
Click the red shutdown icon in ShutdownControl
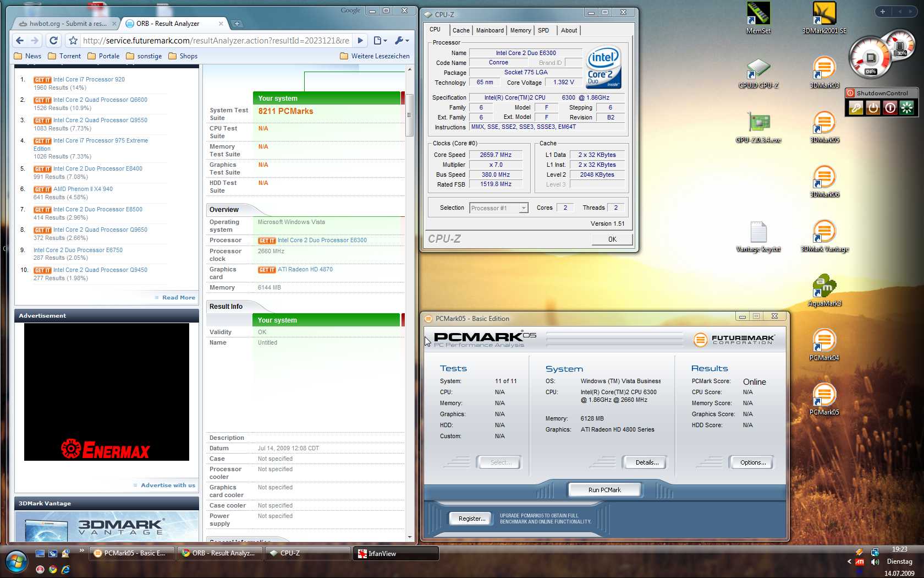[x=890, y=108]
